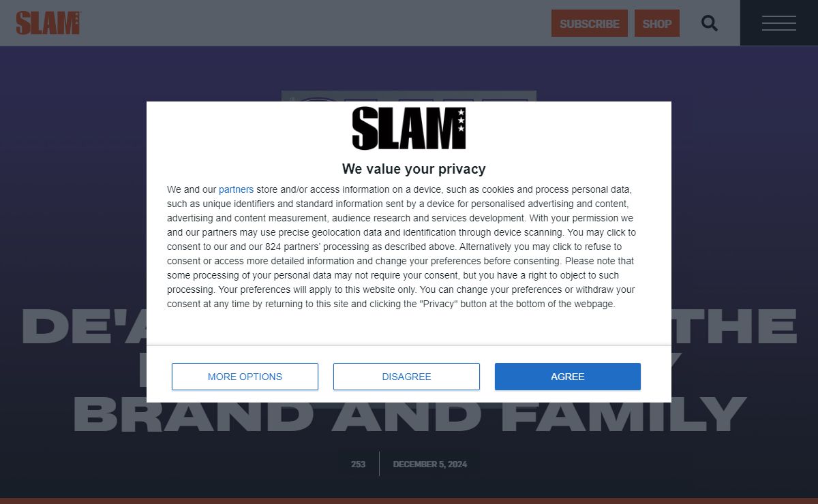Screen dimensions: 818x504
Task: Open the SHOP link in the header
Action: (657, 23)
